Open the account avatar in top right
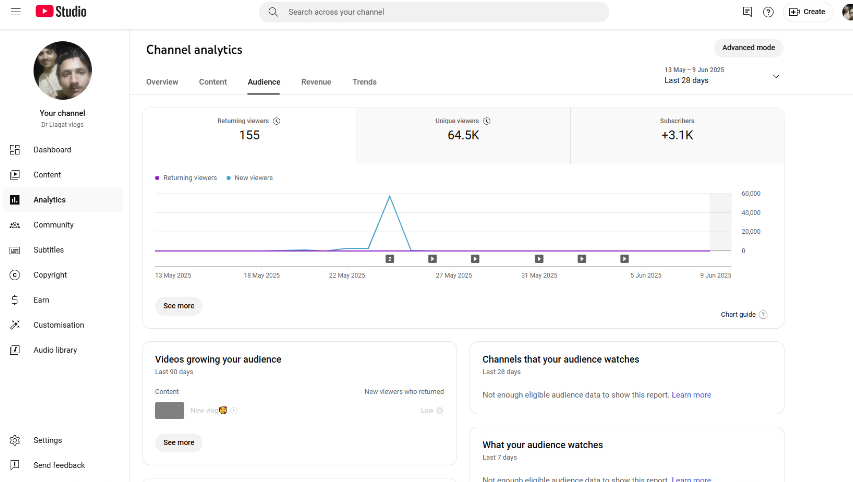Viewport: 853px width, 482px height. click(848, 12)
